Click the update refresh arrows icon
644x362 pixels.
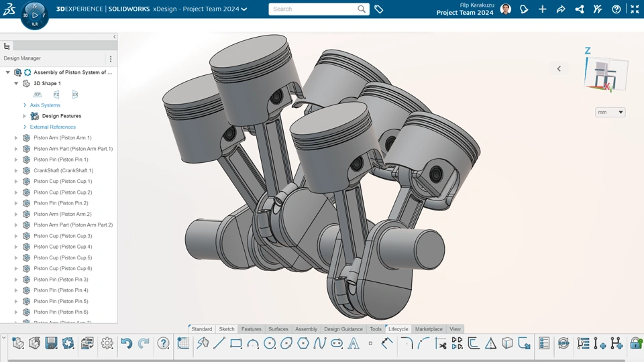[68, 343]
